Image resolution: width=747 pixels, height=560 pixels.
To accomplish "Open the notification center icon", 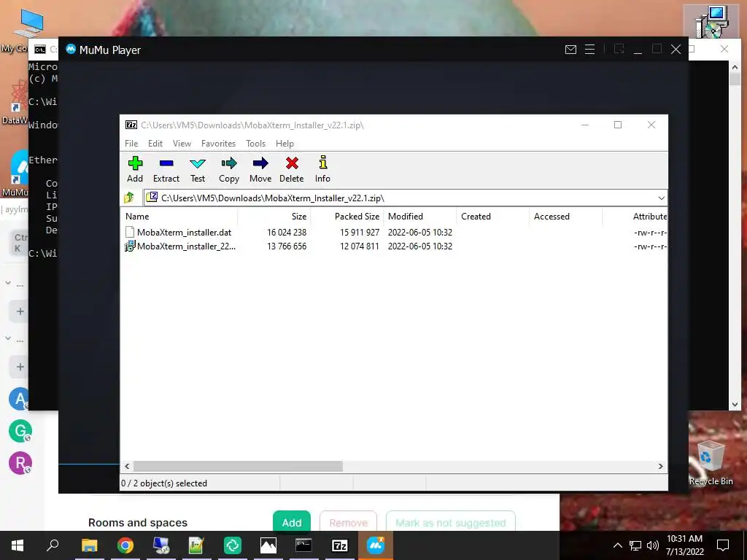I will point(723,545).
